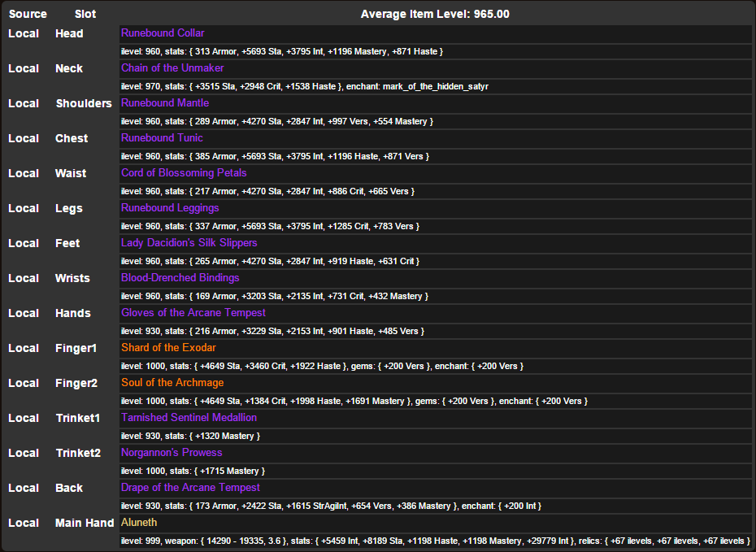The image size is (756, 552).
Task: Click the Runebound Tunic stats with 385 Armor
Action: pos(275,157)
